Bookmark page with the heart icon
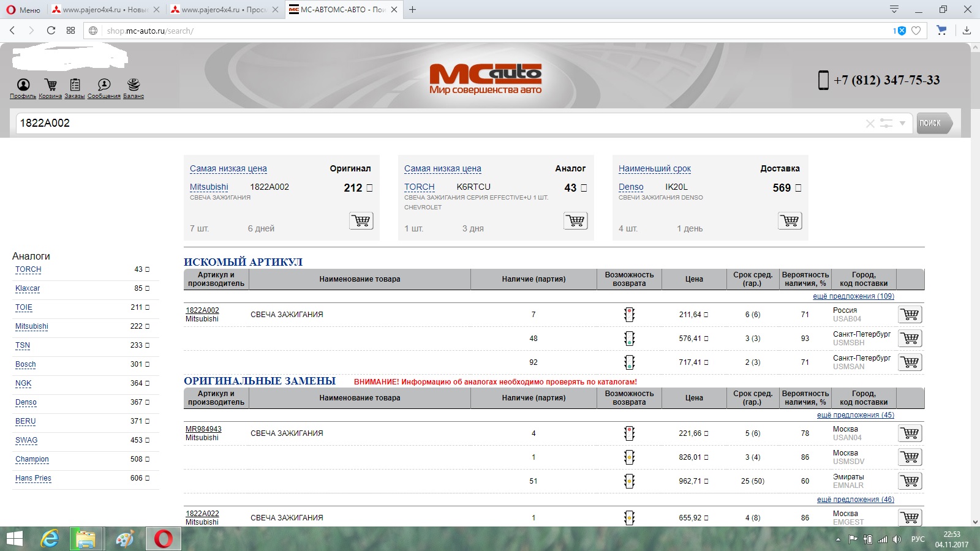980x551 pixels. pos(916,31)
